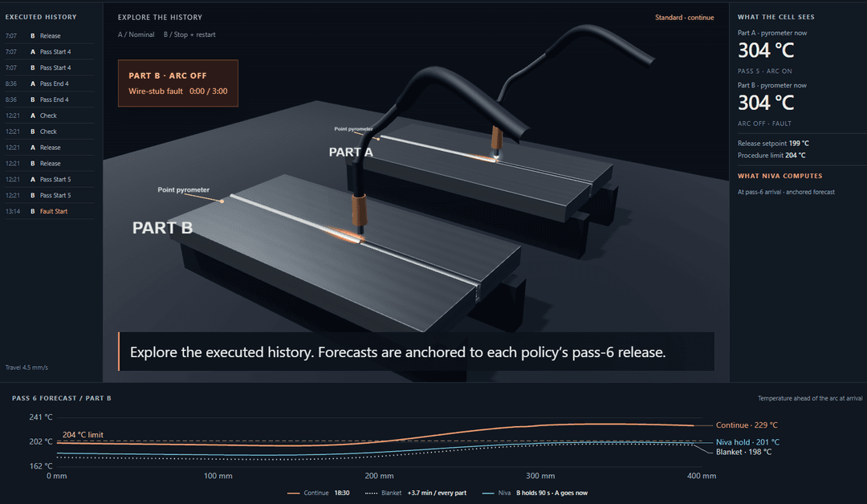This screenshot has height=504, width=867.
Task: Select the 7:07 B Release history row
Action: pos(49,36)
